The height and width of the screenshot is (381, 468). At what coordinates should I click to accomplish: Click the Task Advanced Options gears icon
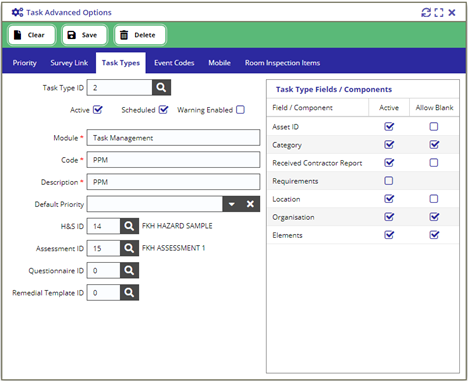pos(17,12)
